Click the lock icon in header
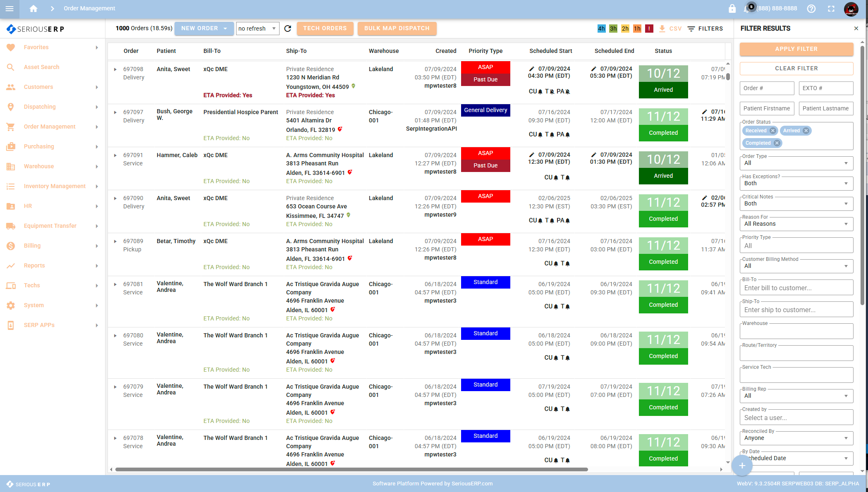Viewport: 868px width, 492px height. (732, 9)
